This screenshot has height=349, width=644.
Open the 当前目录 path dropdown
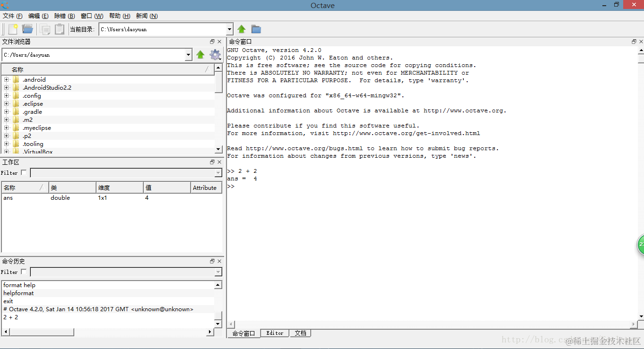point(229,29)
